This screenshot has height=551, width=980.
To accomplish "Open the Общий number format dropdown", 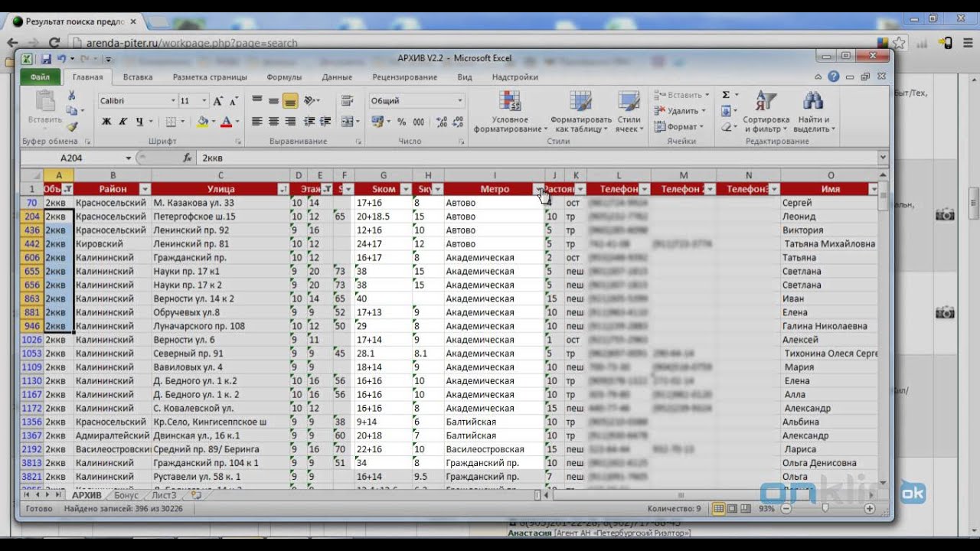I will pos(460,101).
